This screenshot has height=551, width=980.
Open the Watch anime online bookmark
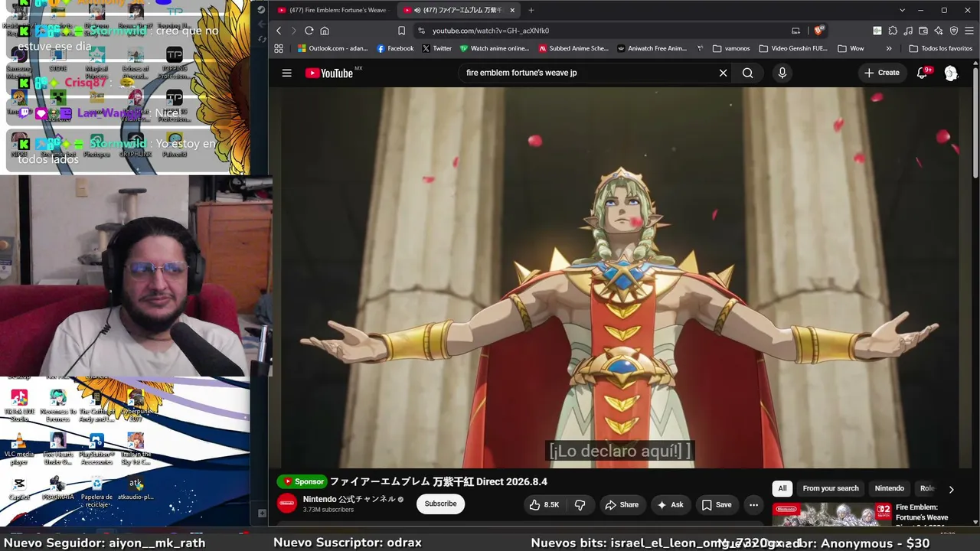tap(495, 48)
